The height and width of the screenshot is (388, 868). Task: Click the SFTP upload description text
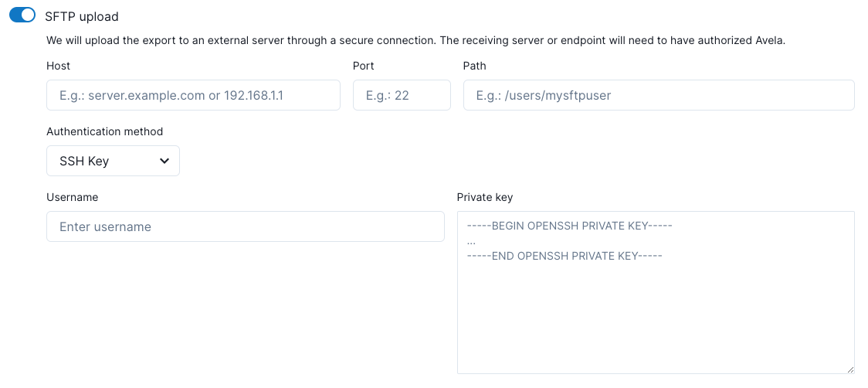point(415,40)
